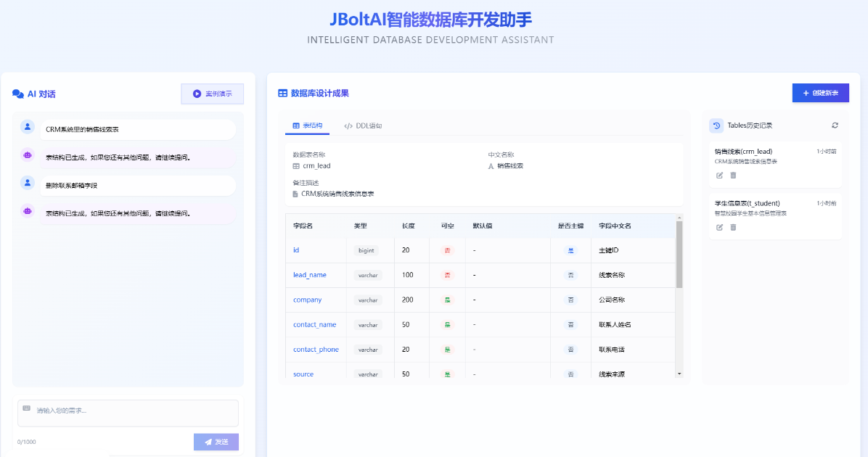
Task: Click the Tables历史记录 history clock icon
Action: coord(716,125)
